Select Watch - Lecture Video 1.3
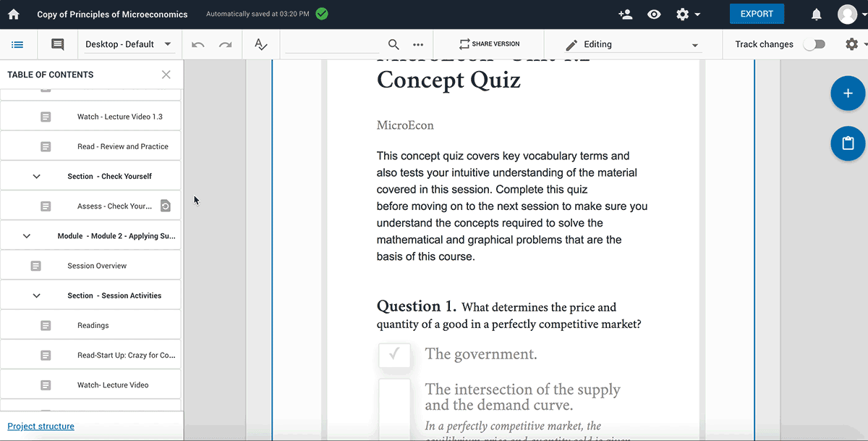Screen dimensions: 868x441 120,117
